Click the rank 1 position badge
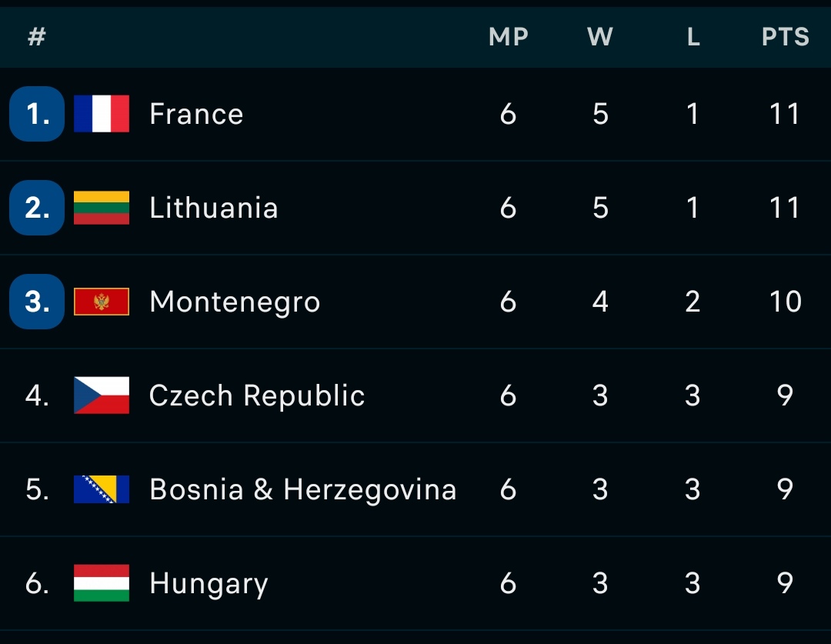Screen dimensions: 831x644 pos(37,114)
